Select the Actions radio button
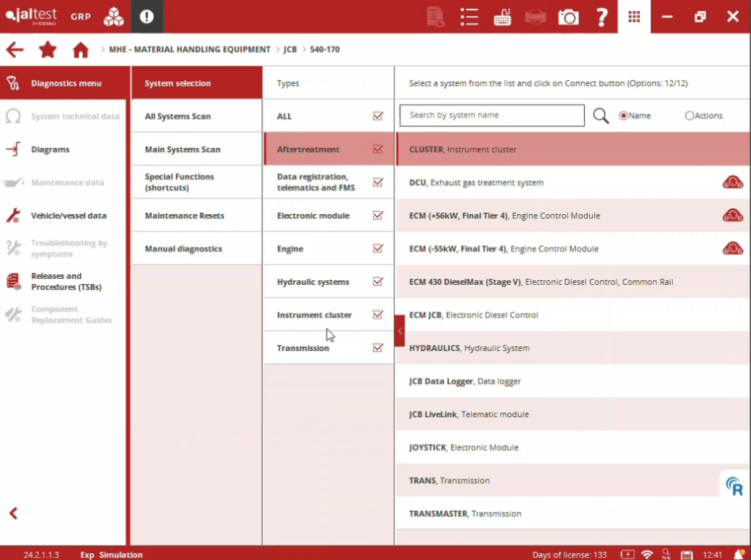 point(689,116)
